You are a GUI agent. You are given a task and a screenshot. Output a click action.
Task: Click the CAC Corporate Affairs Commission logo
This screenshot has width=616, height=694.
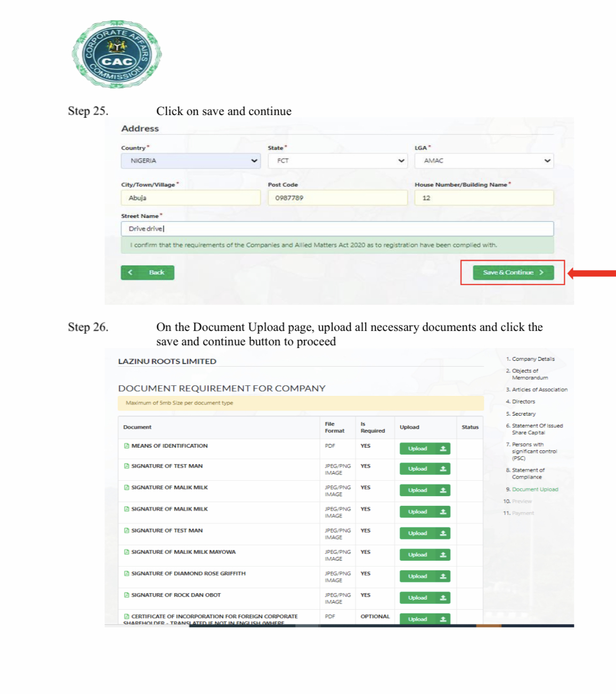(x=117, y=54)
